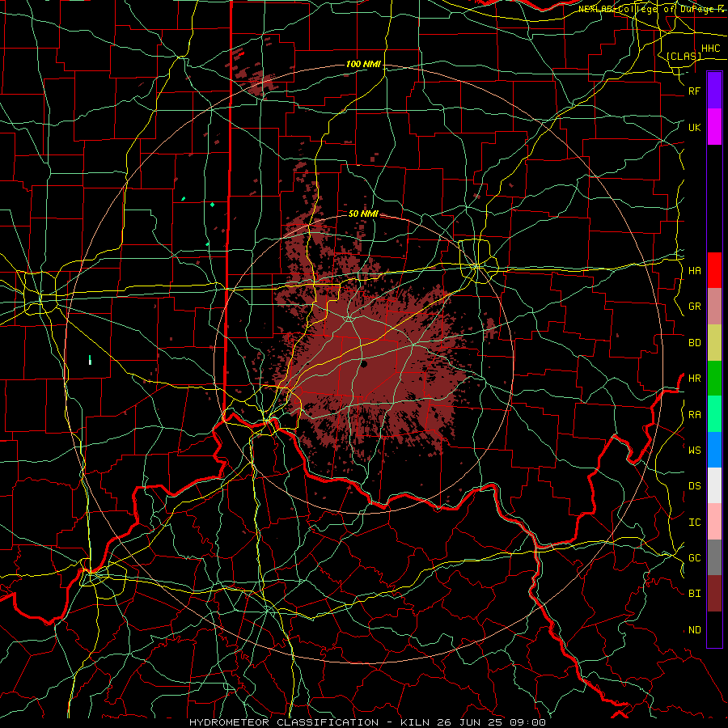Pick the RA light green legend swatch
The width and height of the screenshot is (728, 728).
(714, 414)
